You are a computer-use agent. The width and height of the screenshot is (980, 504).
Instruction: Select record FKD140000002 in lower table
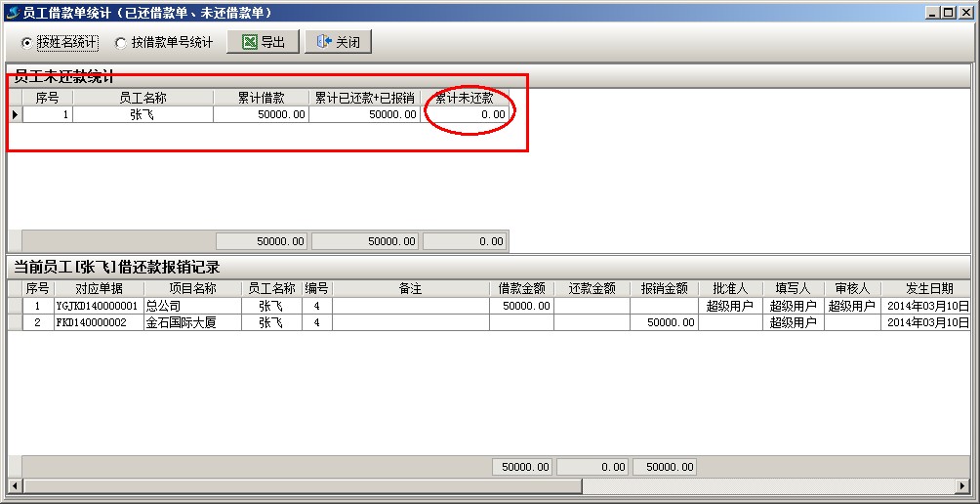point(99,322)
